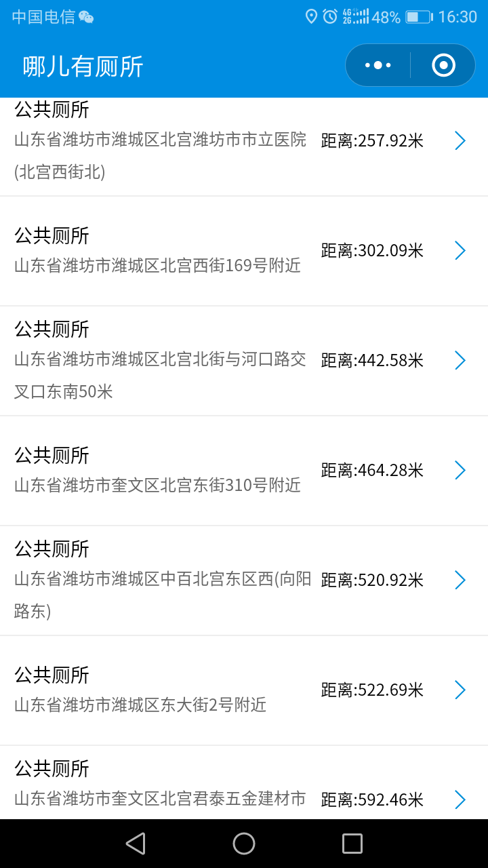The image size is (488, 868).
Task: Select toilet at 中百北宫东区西
Action: [x=244, y=581]
